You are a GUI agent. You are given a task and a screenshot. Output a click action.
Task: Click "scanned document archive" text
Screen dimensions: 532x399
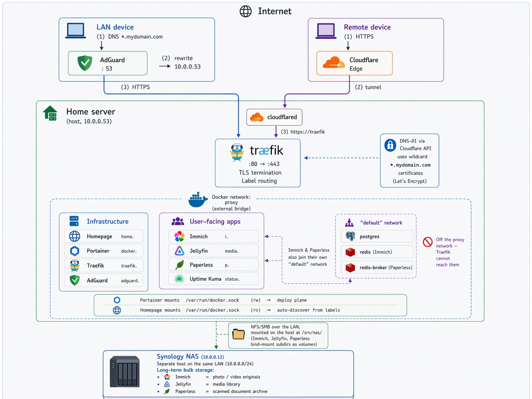[x=240, y=391]
